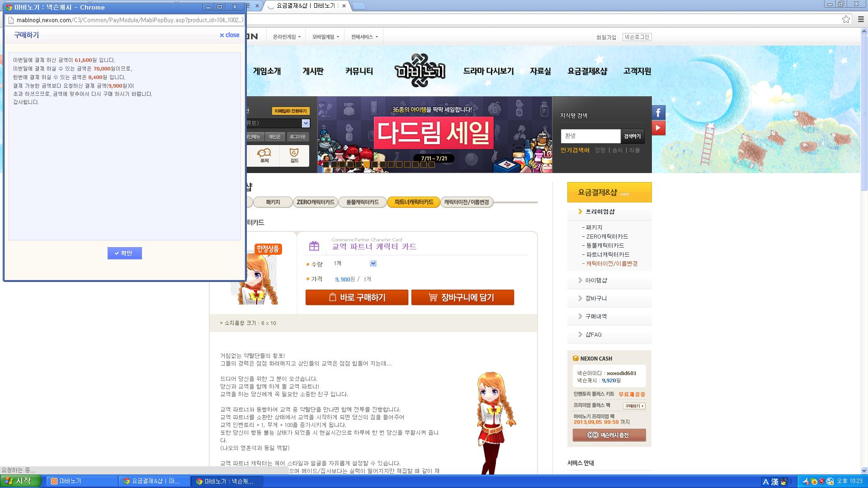
Task: Click the 이메일ID 전환하기 button
Action: 291,111
